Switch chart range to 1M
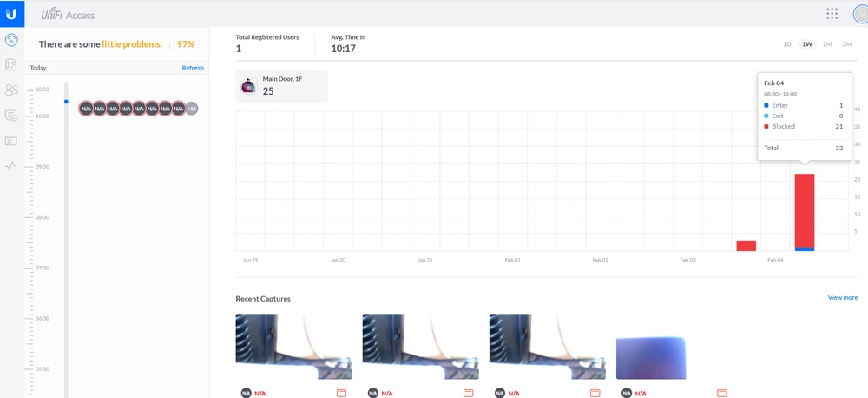The height and width of the screenshot is (398, 868). click(827, 44)
